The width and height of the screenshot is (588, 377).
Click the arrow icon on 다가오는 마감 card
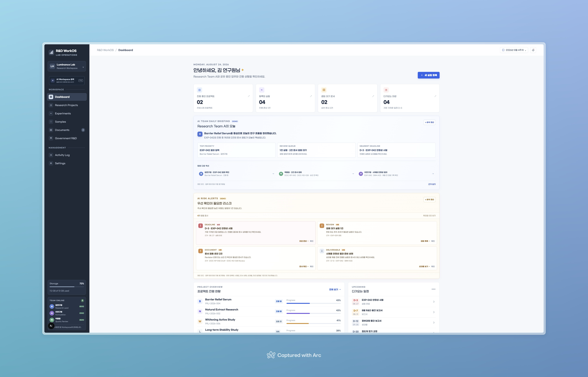435,96
